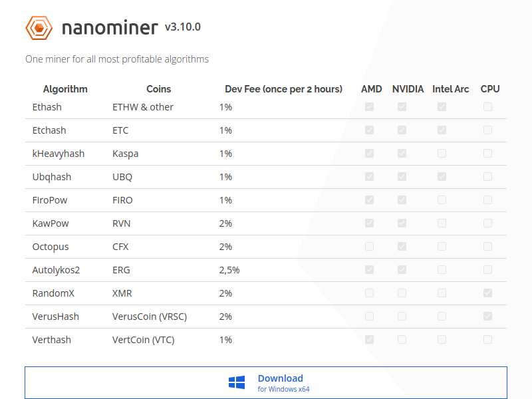Click the Dev Fee column header
532x399 pixels.
[283, 89]
